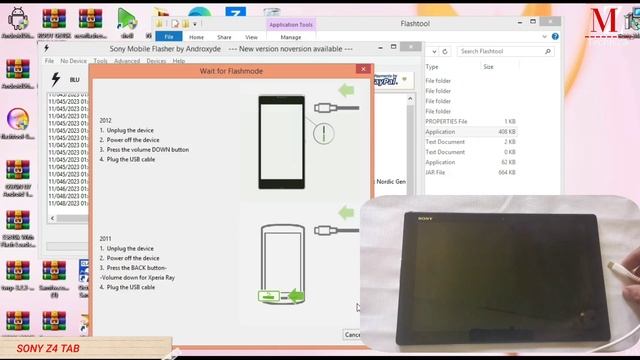Select the 62 KB Application row

pyautogui.click(x=471, y=162)
